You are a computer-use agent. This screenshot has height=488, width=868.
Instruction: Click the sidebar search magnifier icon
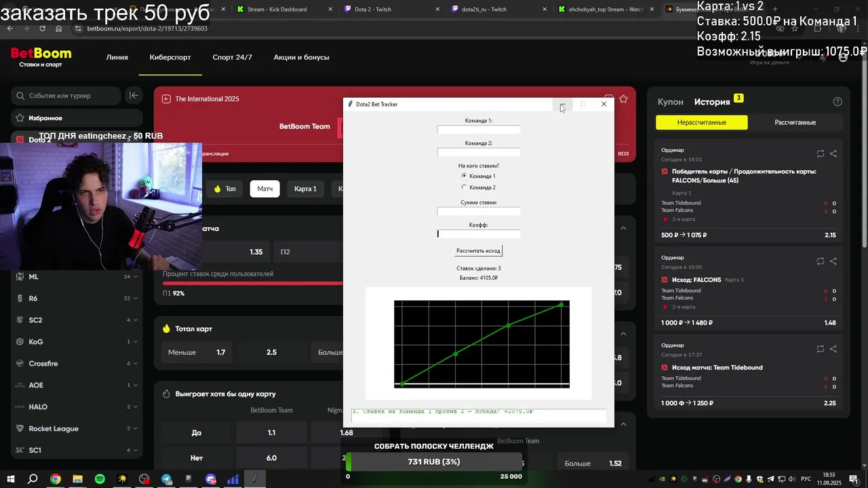(20, 96)
